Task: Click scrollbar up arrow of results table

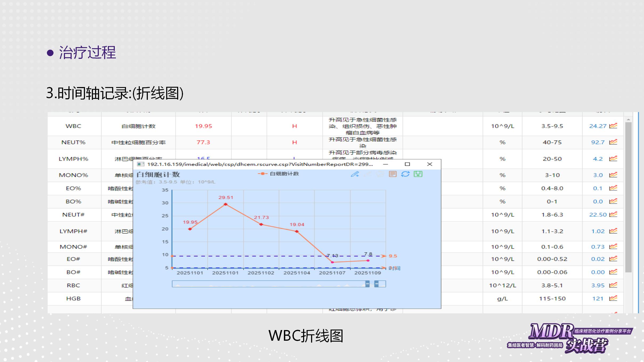Action: point(628,120)
